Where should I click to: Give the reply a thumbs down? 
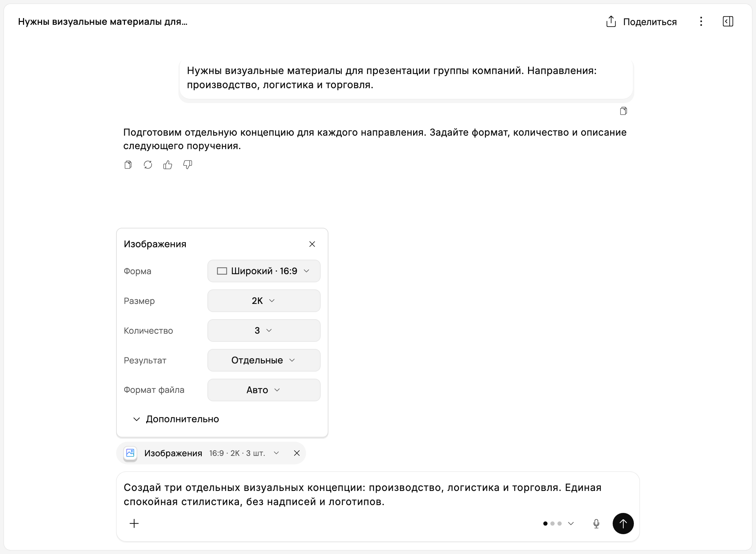(188, 165)
